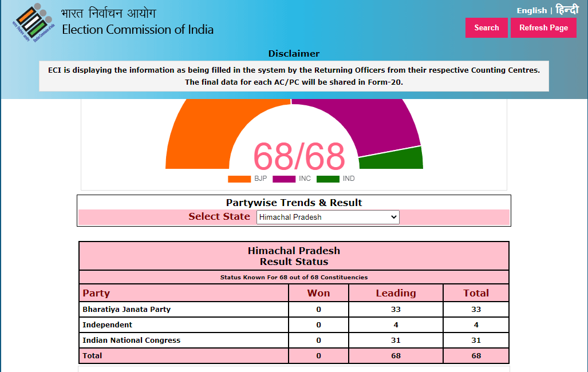This screenshot has width=588, height=372.
Task: Click the Total row's Leading value 68
Action: (396, 355)
